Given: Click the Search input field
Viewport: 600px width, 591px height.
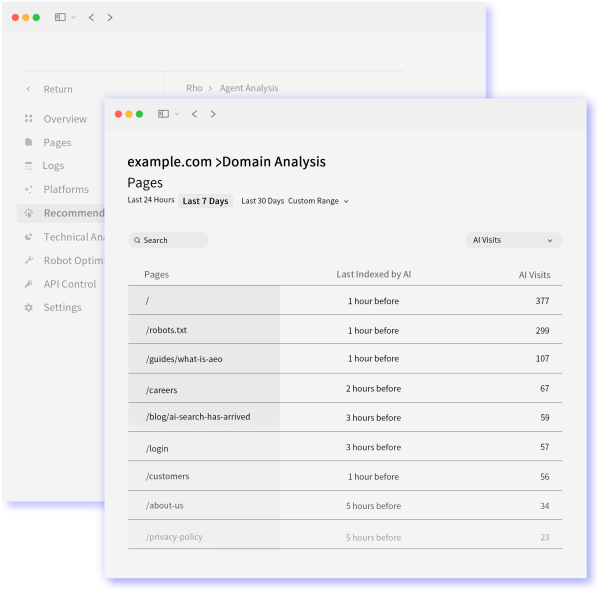Looking at the screenshot, I should point(169,240).
